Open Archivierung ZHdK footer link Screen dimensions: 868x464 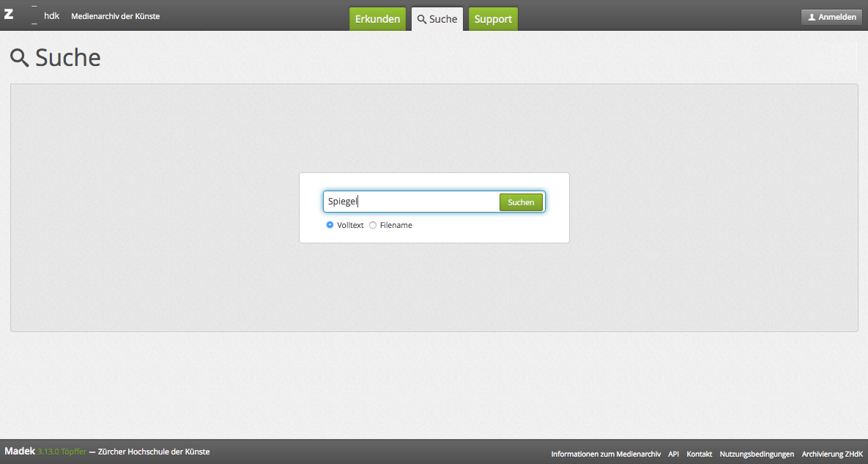coord(832,454)
